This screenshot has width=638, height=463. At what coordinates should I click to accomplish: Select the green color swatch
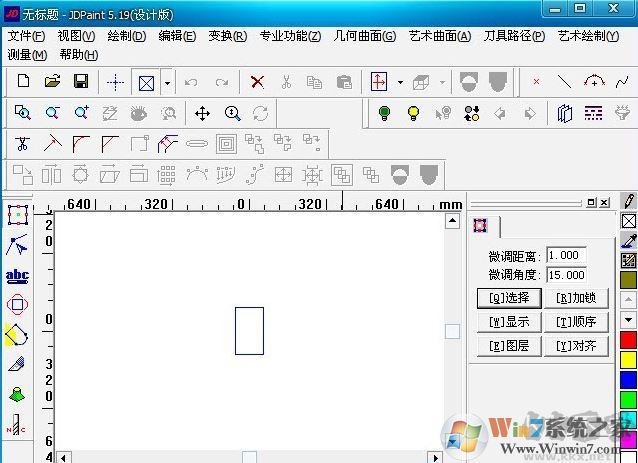[628, 399]
